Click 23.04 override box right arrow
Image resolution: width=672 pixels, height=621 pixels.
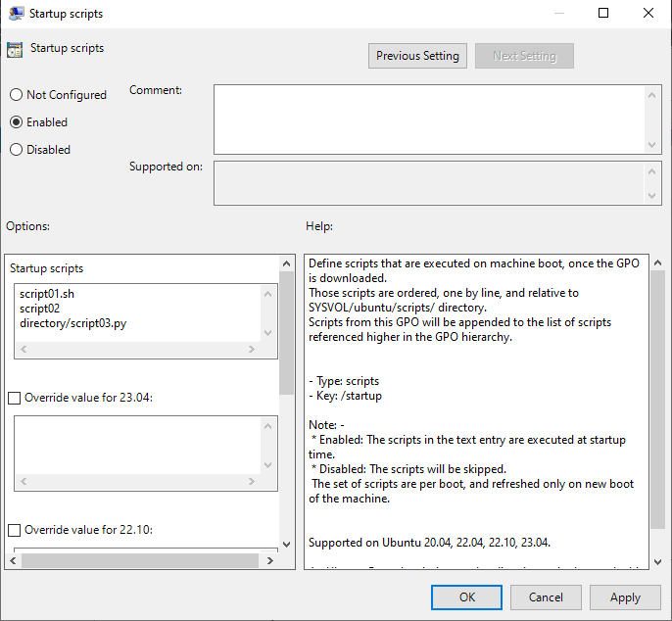coord(252,481)
